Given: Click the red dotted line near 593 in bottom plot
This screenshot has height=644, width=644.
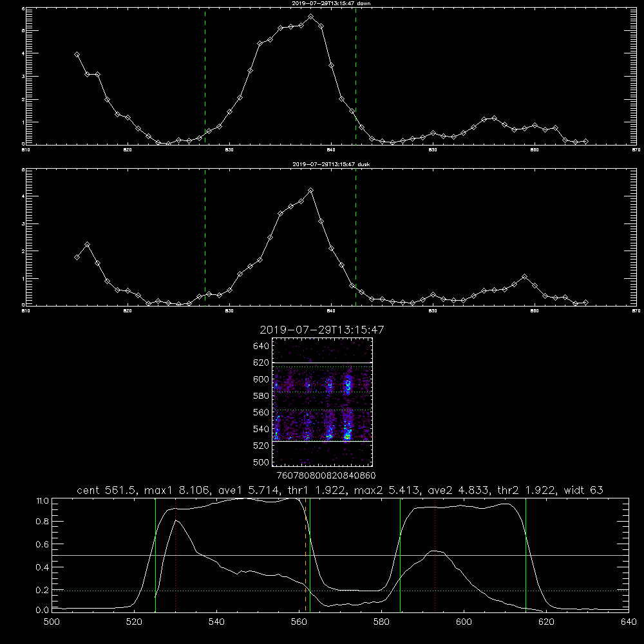Looking at the screenshot, I should point(435,554).
